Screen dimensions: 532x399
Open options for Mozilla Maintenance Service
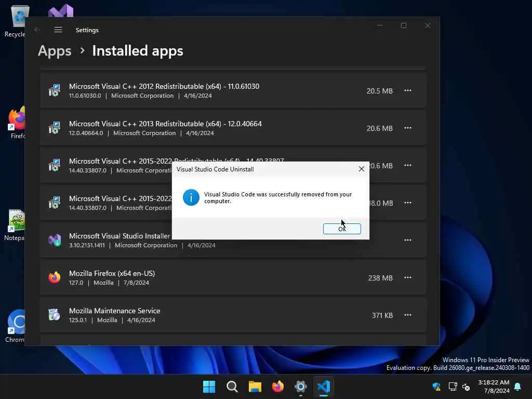pyautogui.click(x=407, y=315)
